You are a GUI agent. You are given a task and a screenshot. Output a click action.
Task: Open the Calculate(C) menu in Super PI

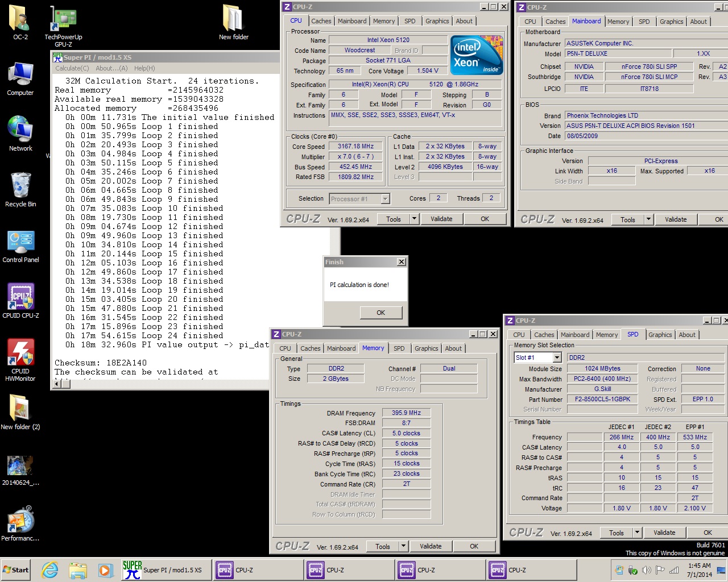(72, 68)
